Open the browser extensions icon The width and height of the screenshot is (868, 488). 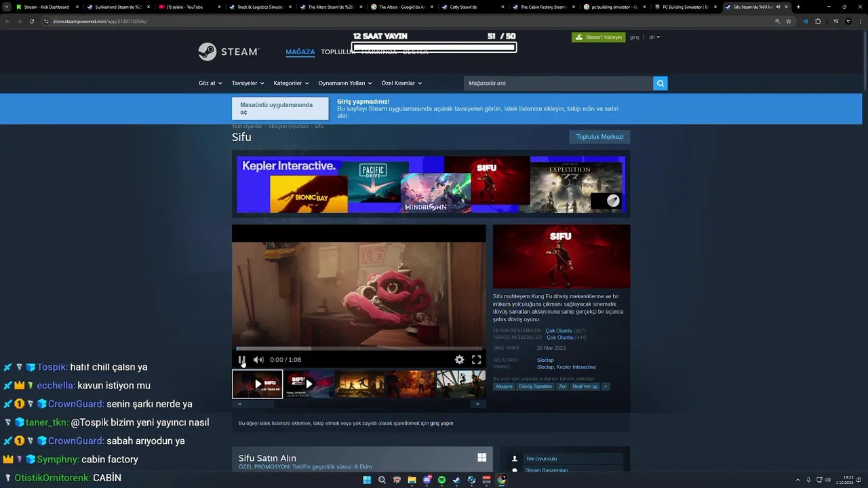(x=818, y=21)
